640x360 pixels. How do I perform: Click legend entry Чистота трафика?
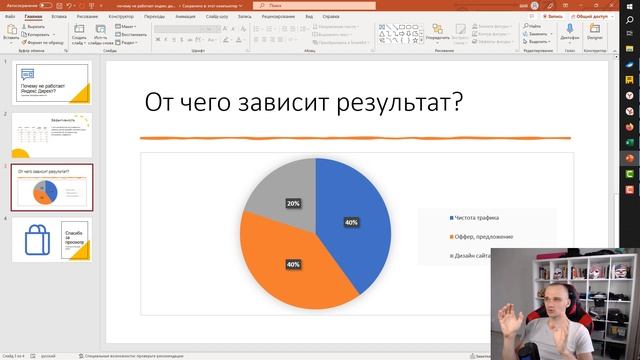474,218
